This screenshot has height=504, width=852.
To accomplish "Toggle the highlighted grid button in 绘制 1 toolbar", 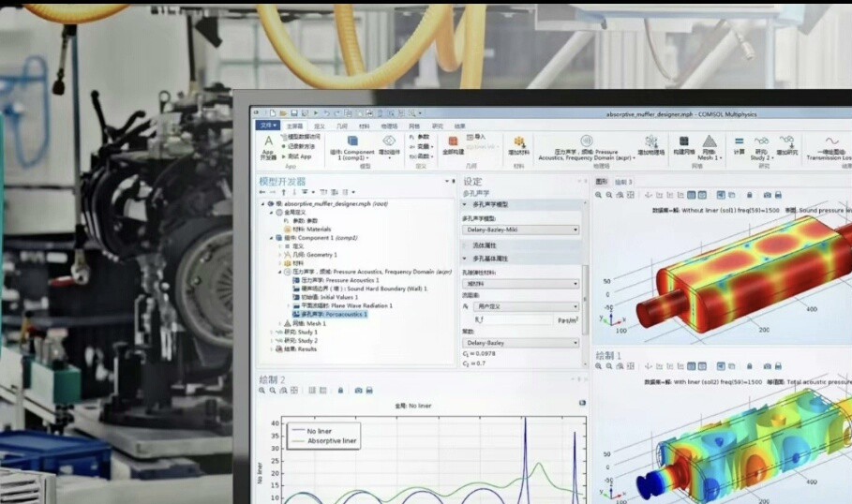I will 691,366.
